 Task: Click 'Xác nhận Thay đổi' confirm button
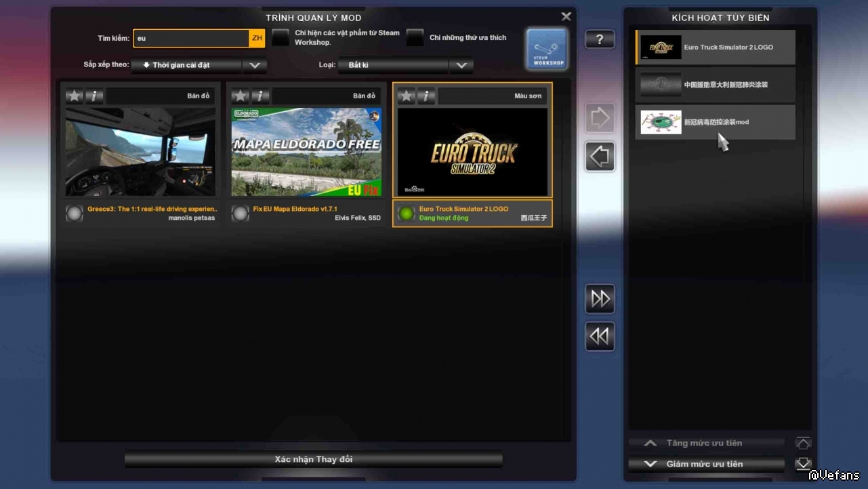click(314, 459)
